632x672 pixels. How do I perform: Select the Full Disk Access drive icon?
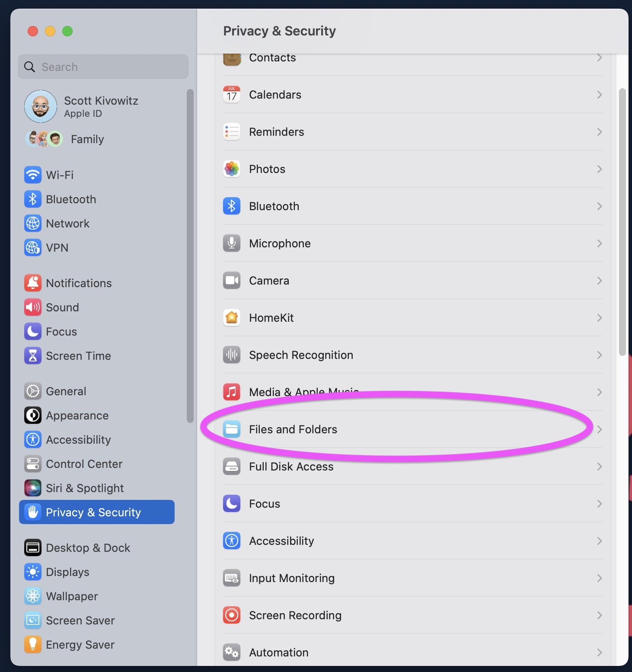pos(232,467)
